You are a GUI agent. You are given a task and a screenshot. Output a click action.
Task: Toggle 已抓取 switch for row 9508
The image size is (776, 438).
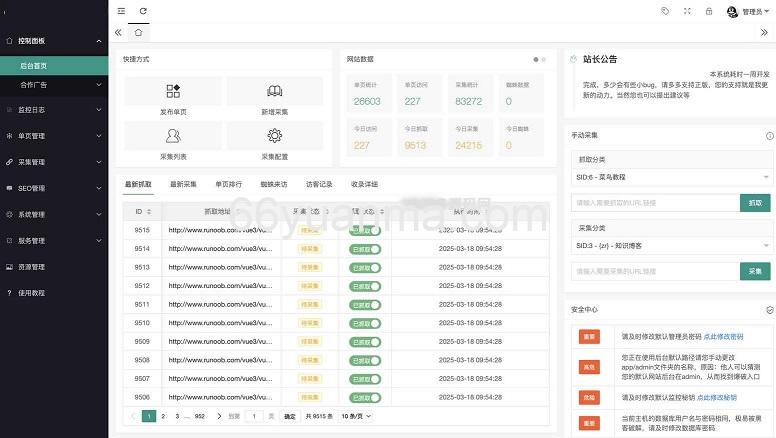point(365,360)
